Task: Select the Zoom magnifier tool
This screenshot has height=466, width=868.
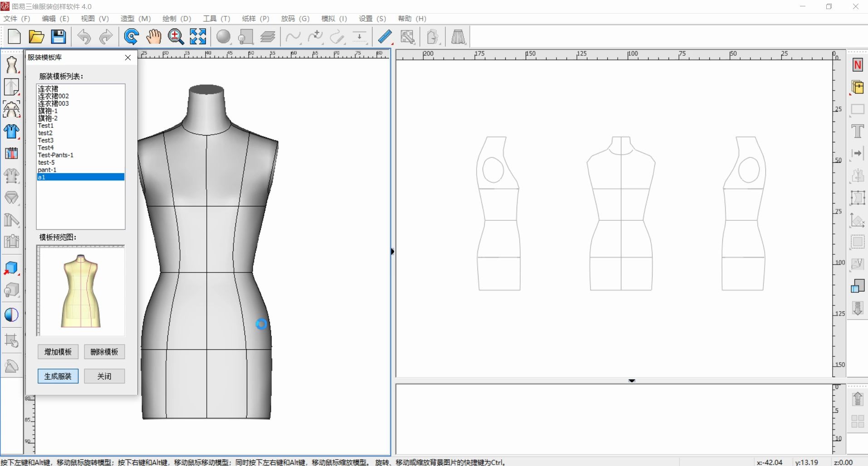Action: pos(176,37)
